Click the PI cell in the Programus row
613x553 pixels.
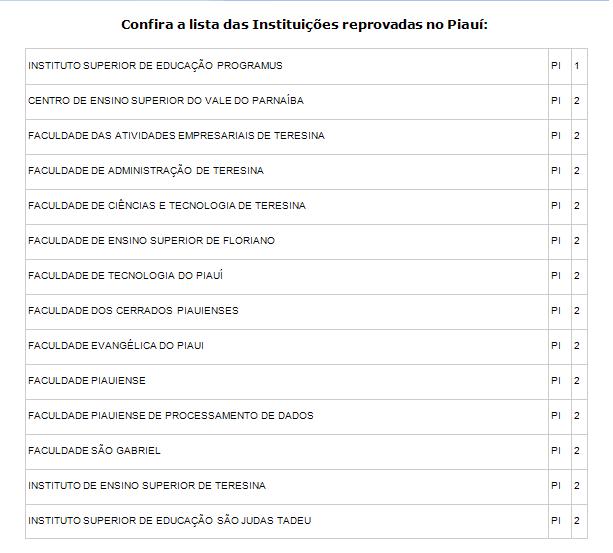(x=556, y=66)
